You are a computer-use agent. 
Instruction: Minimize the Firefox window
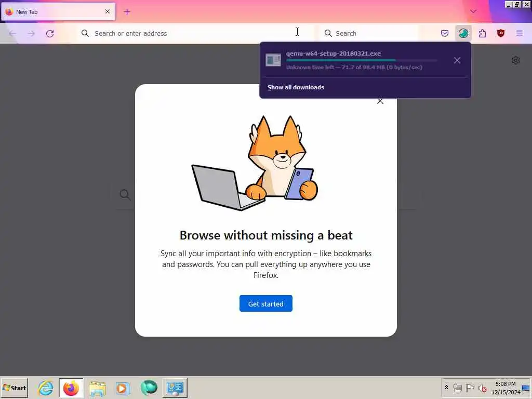[x=508, y=4]
